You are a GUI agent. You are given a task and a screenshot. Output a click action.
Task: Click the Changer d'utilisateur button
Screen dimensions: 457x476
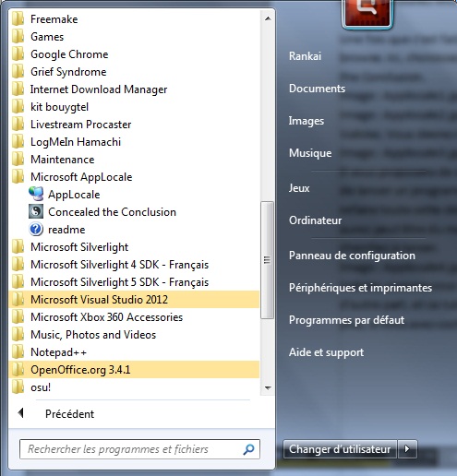click(x=340, y=449)
